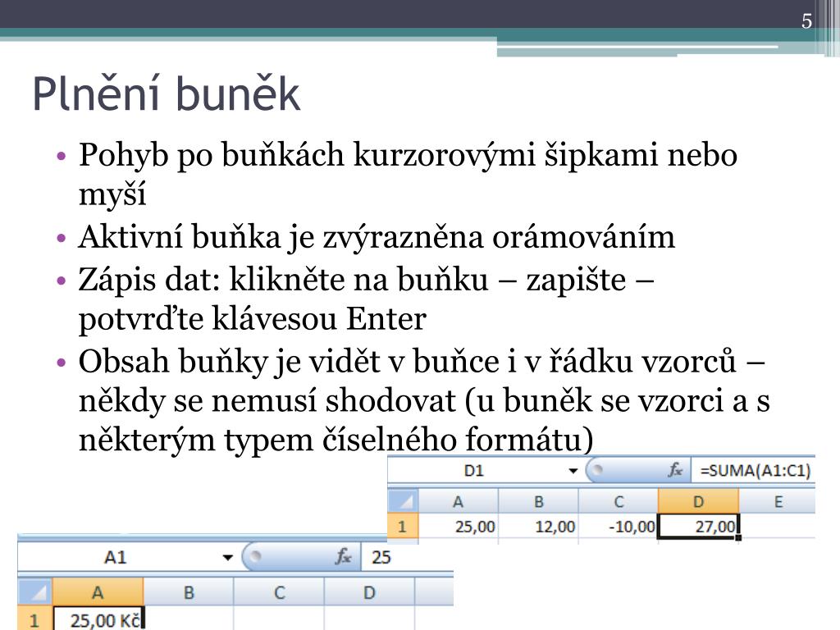Image resolution: width=840 pixels, height=630 pixels.
Task: Click the fx insert function icon beside =SUMA(A1:C1)
Action: pos(675,470)
